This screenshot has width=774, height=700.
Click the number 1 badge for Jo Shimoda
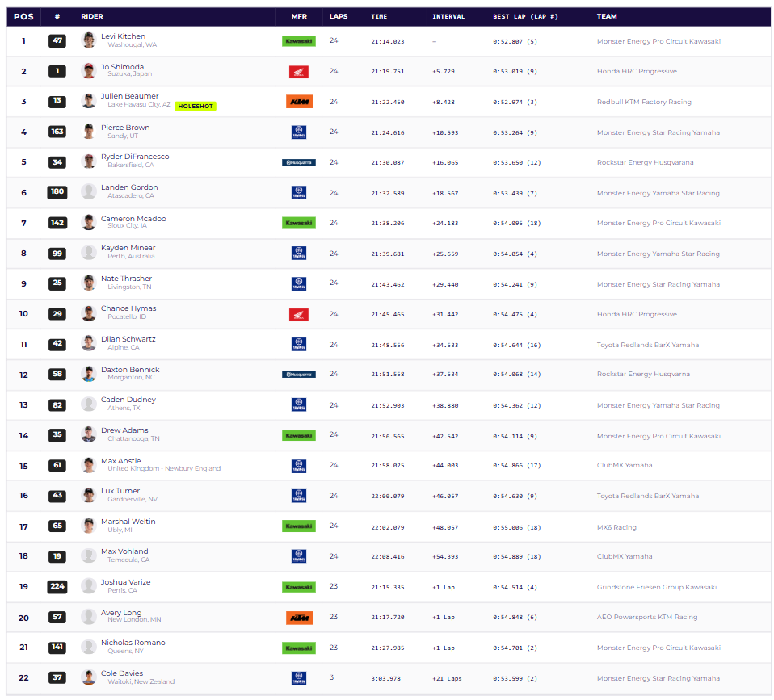coord(57,71)
